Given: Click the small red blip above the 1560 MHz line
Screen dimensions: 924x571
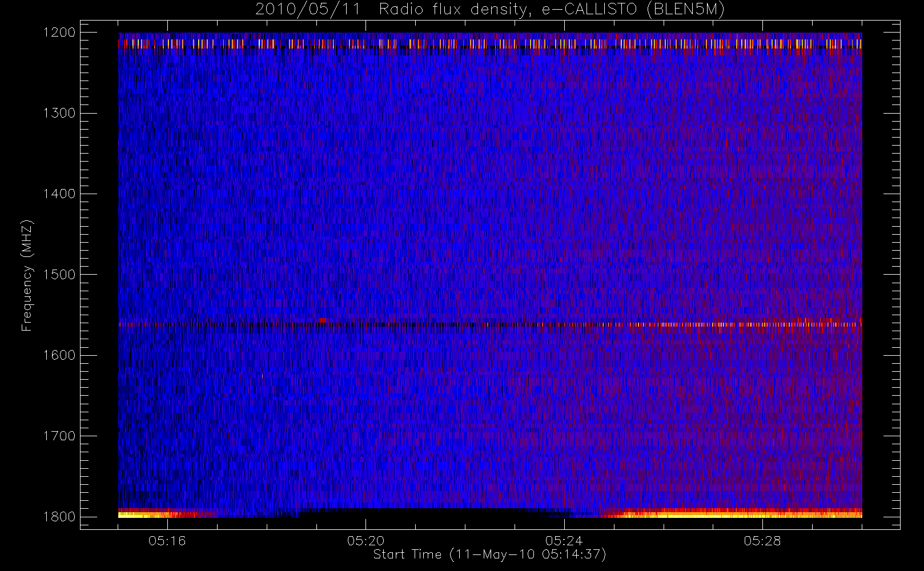Looking at the screenshot, I should point(323,320).
